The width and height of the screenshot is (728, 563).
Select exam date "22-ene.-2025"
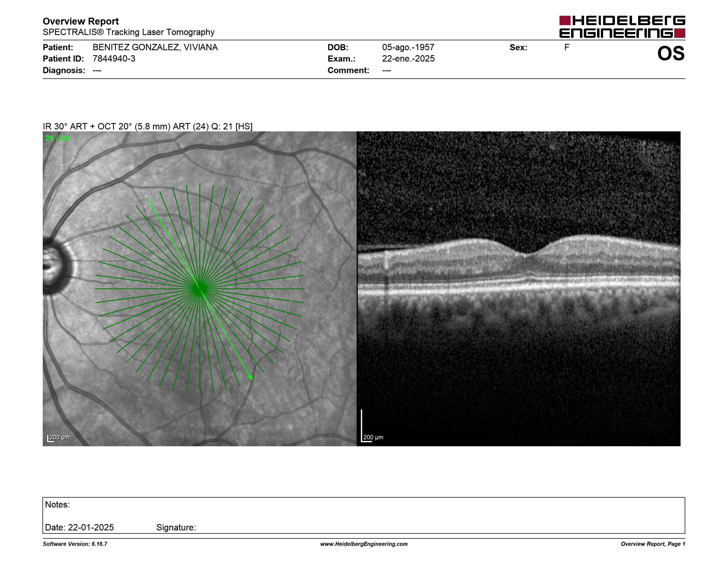pyautogui.click(x=408, y=59)
